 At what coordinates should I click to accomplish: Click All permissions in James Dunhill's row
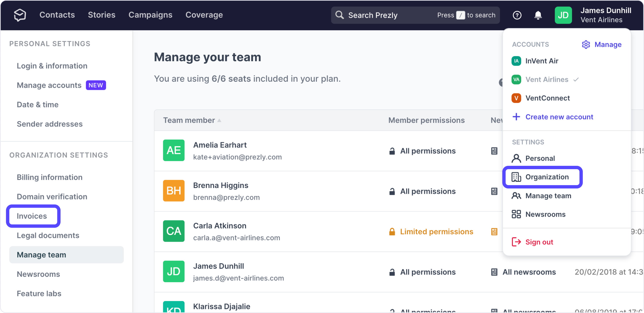428,272
